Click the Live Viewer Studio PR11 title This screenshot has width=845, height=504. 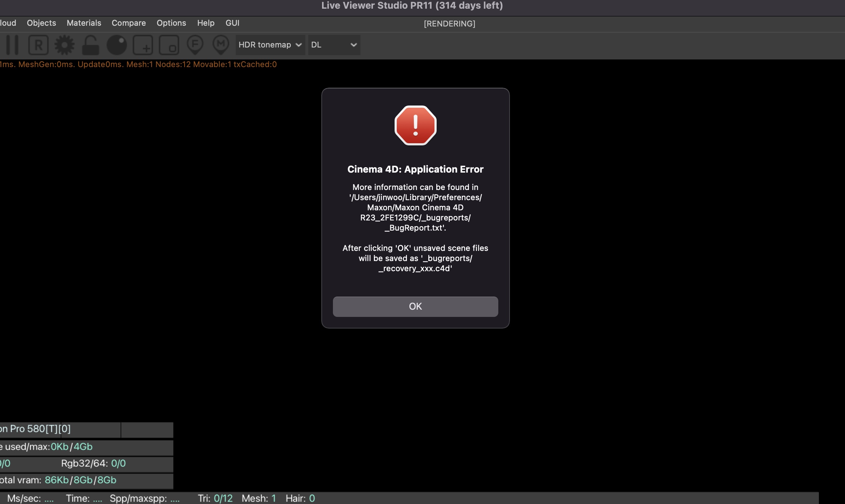click(x=412, y=5)
